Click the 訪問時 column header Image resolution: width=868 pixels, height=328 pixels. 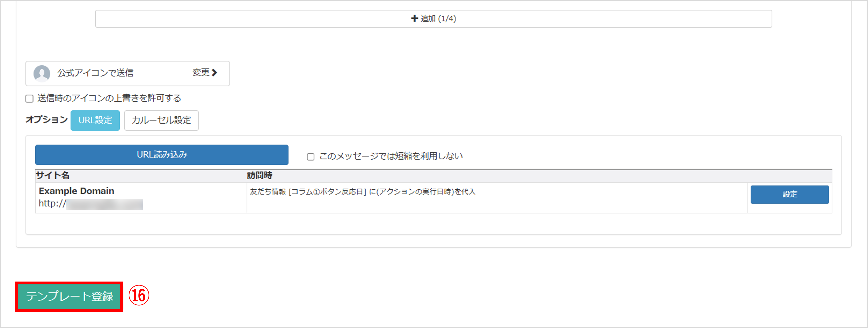[260, 175]
